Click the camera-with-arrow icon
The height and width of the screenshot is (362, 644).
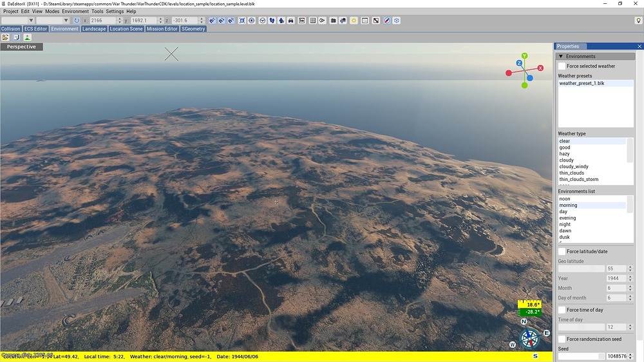tap(322, 20)
